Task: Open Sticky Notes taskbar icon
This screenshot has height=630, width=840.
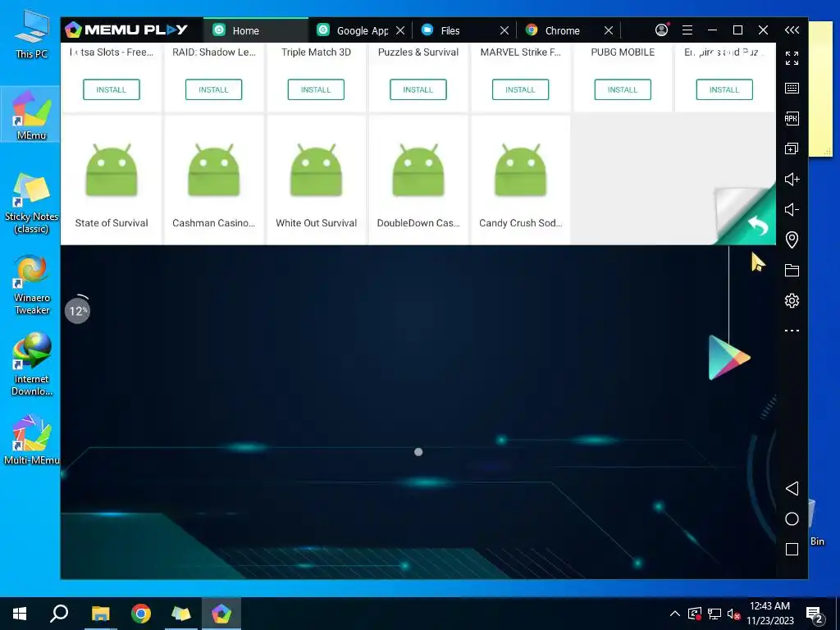Action: click(x=181, y=614)
